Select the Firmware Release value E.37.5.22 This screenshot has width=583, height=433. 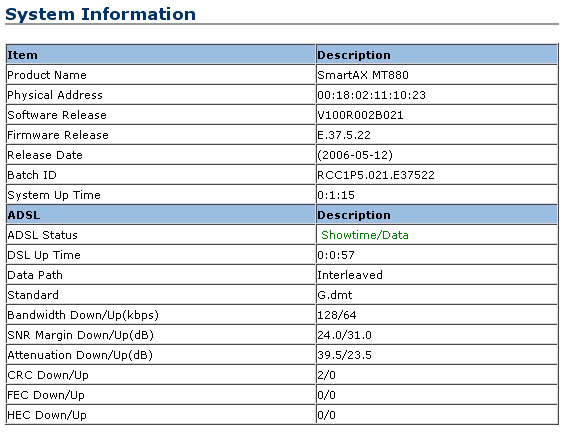(344, 135)
